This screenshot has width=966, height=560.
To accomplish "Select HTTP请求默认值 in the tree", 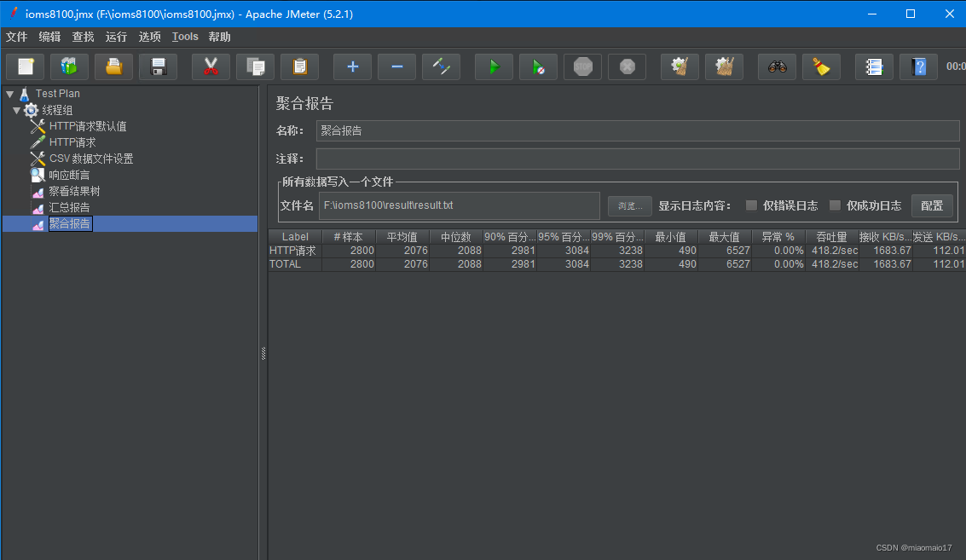I will pyautogui.click(x=88, y=126).
